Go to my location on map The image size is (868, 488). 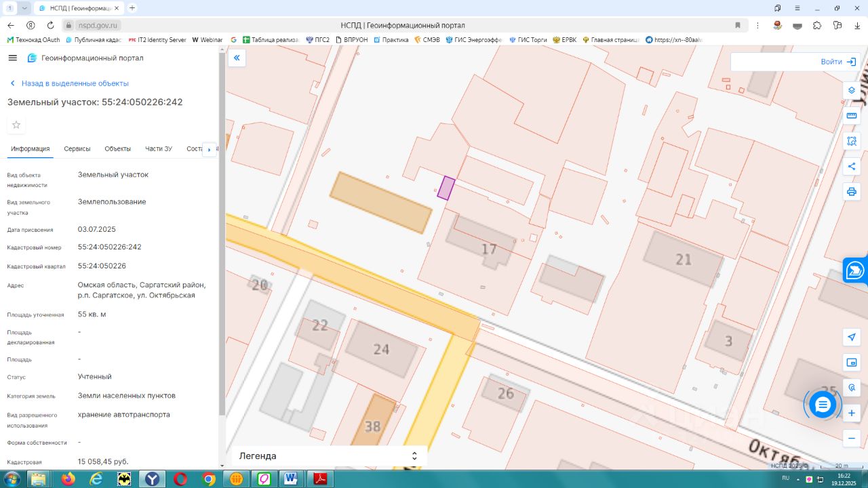852,337
